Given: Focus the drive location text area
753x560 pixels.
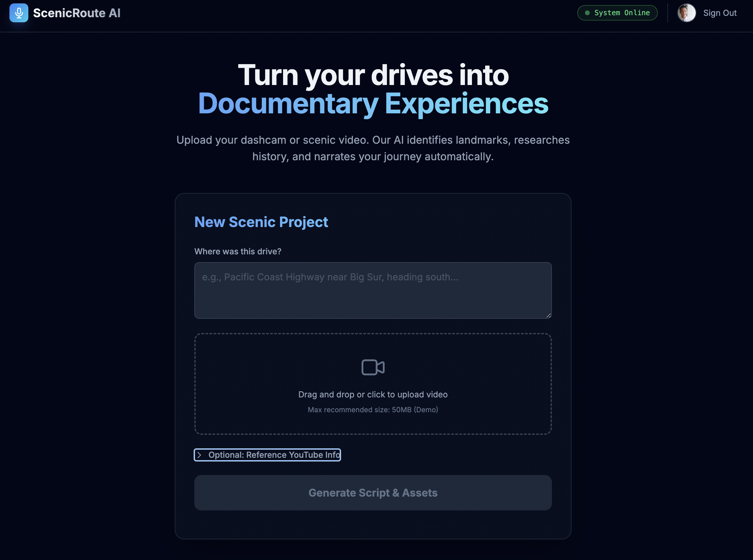Looking at the screenshot, I should coord(372,290).
